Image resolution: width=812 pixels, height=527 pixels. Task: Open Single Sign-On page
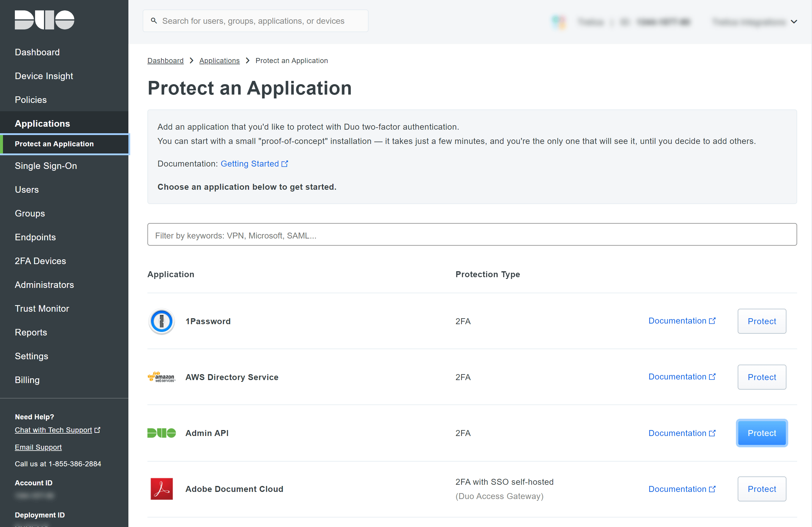pos(46,166)
